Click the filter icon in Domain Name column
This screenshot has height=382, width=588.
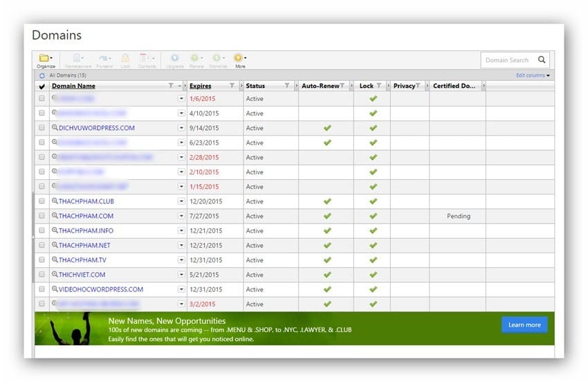(171, 86)
